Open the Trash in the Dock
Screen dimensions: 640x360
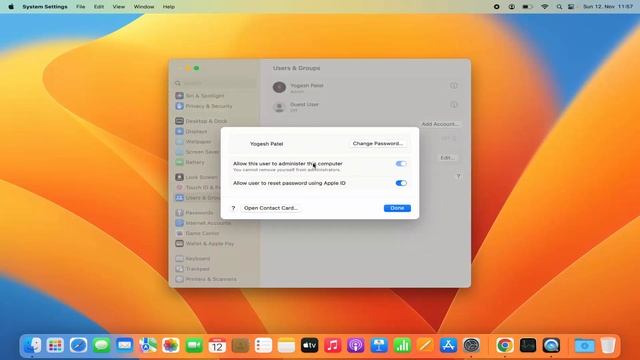608,345
